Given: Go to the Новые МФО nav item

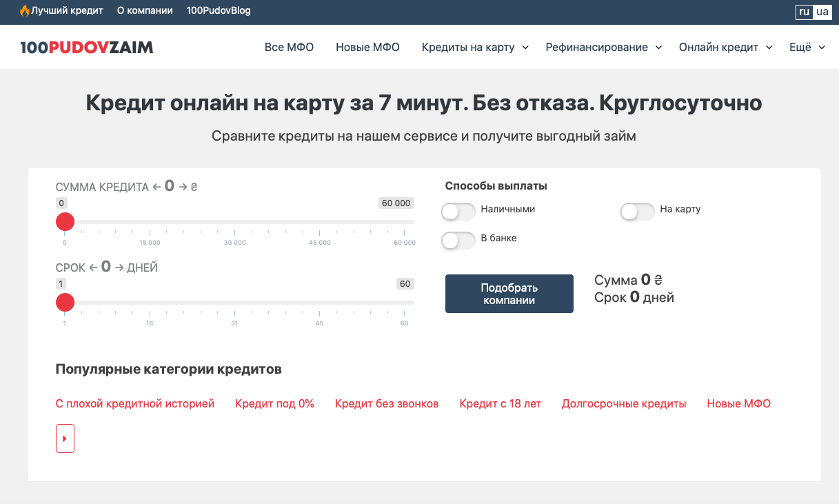Looking at the screenshot, I should click(x=367, y=48).
